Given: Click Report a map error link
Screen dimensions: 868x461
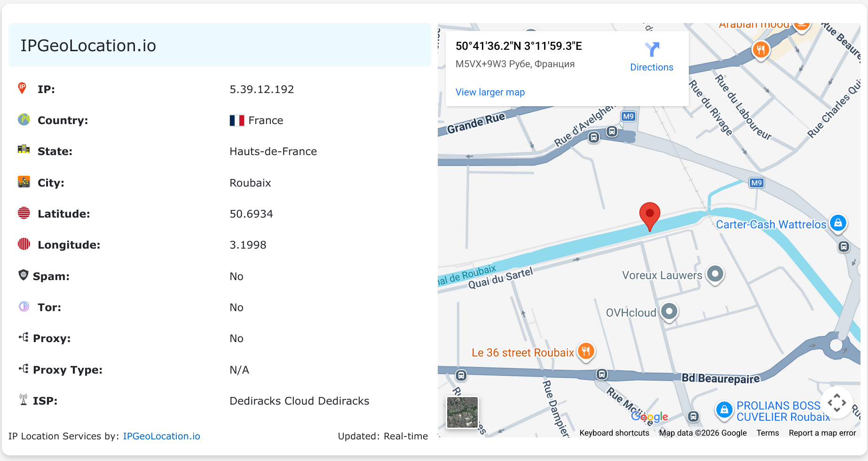Looking at the screenshot, I should [x=822, y=433].
